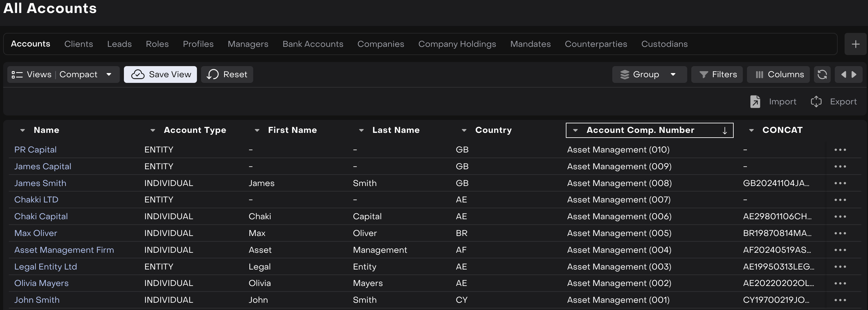Open the three-dot menu for PR Capital
The image size is (868, 310).
pos(840,149)
